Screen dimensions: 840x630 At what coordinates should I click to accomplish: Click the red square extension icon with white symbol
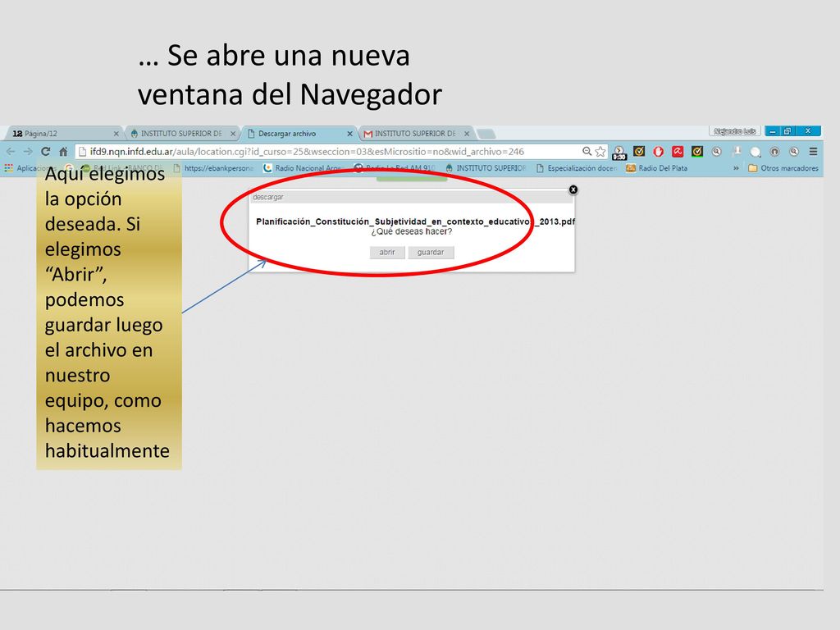click(678, 152)
